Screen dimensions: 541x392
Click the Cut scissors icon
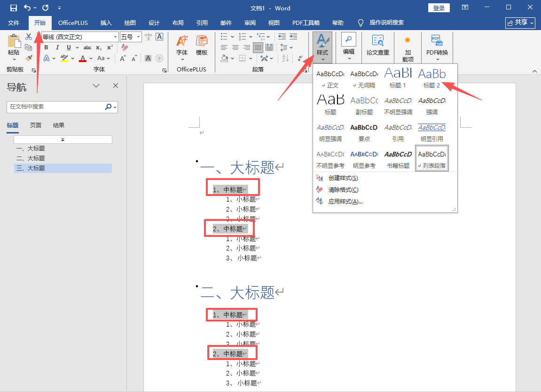click(x=29, y=37)
